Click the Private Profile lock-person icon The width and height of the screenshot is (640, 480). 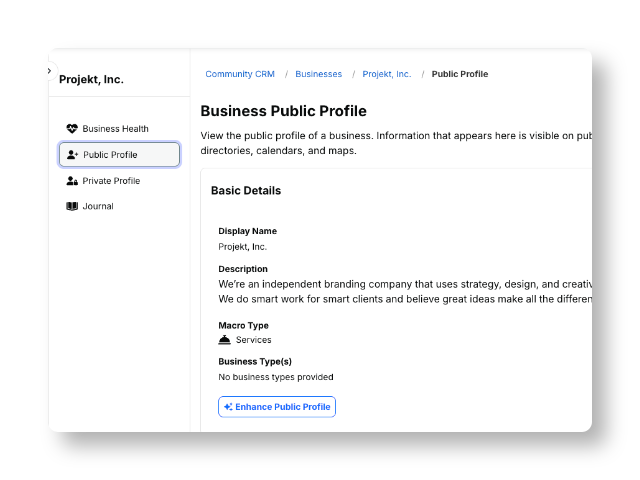pyautogui.click(x=72, y=181)
